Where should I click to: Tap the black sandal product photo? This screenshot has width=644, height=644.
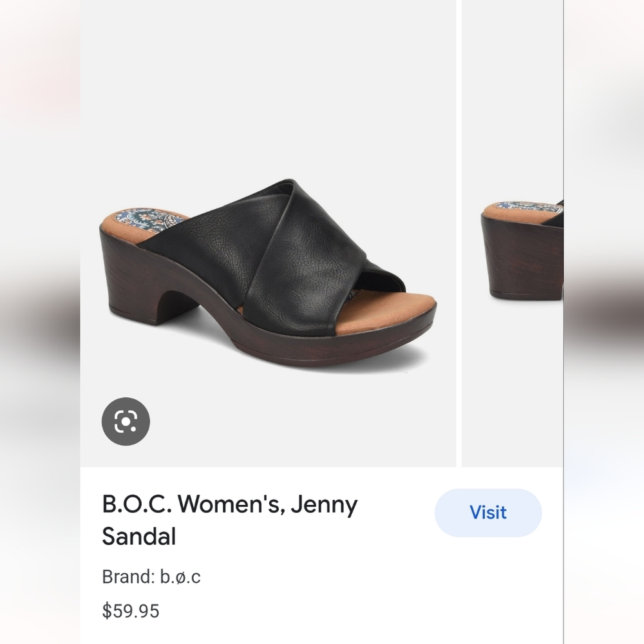pos(270,270)
